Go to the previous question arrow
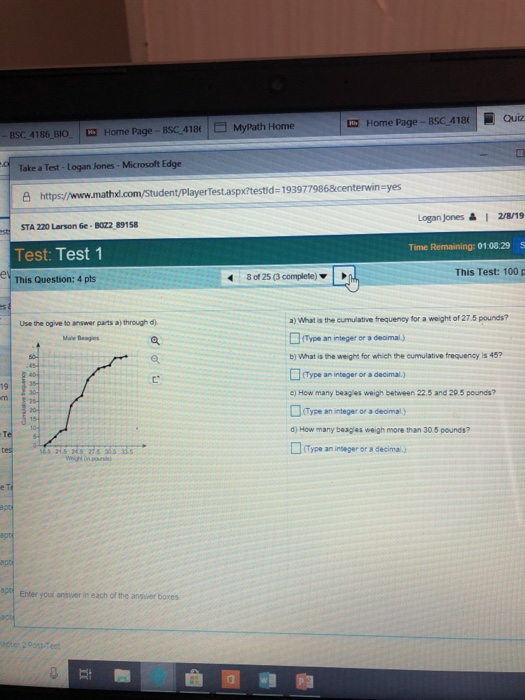Image resolution: width=525 pixels, height=700 pixels. [230, 278]
